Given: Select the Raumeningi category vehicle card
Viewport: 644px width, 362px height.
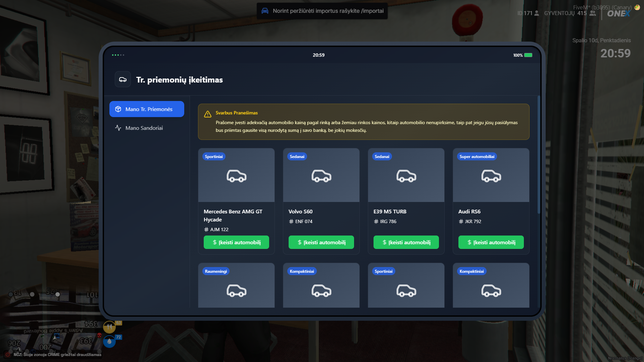Looking at the screenshot, I should click(x=236, y=285).
